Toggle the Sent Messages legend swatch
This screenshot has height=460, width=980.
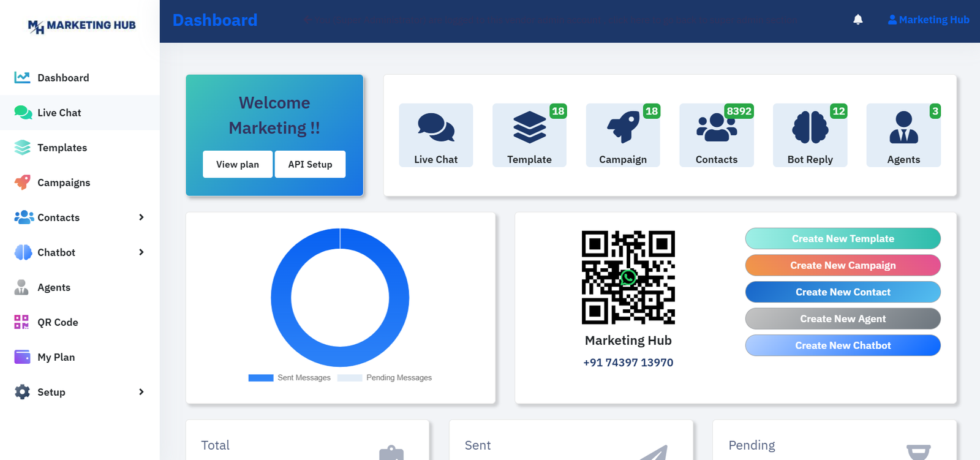pos(261,378)
